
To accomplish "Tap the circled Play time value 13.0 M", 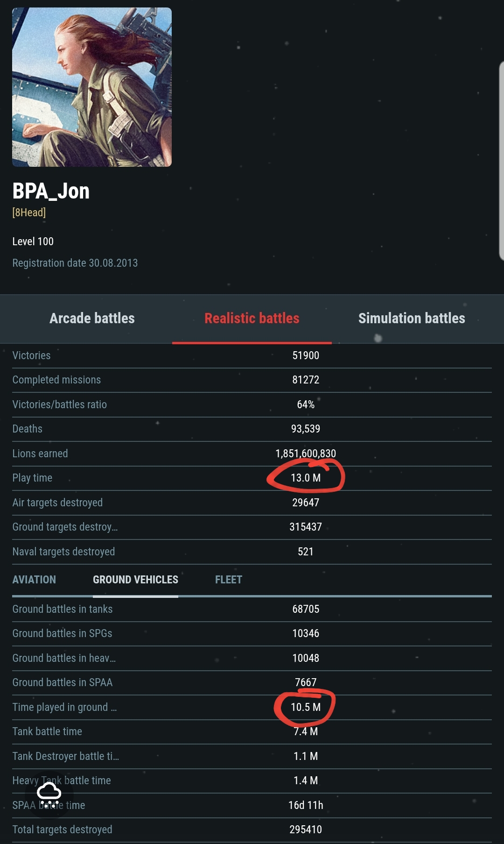I will [x=306, y=478].
